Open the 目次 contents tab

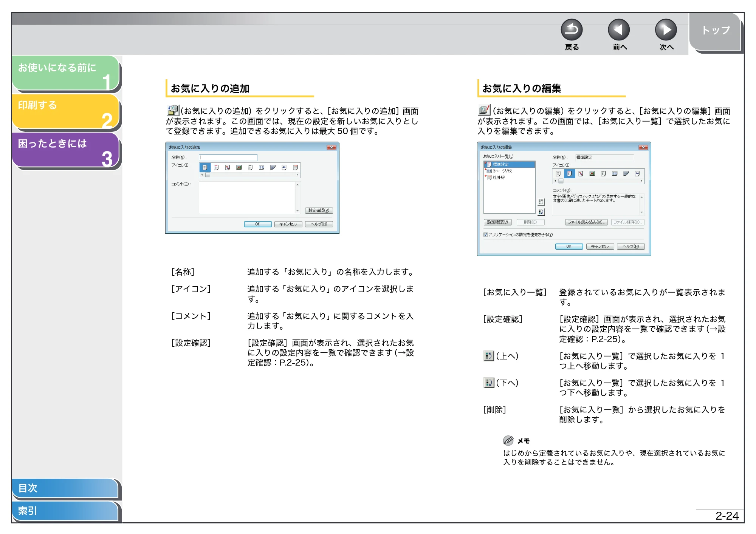[x=65, y=488]
